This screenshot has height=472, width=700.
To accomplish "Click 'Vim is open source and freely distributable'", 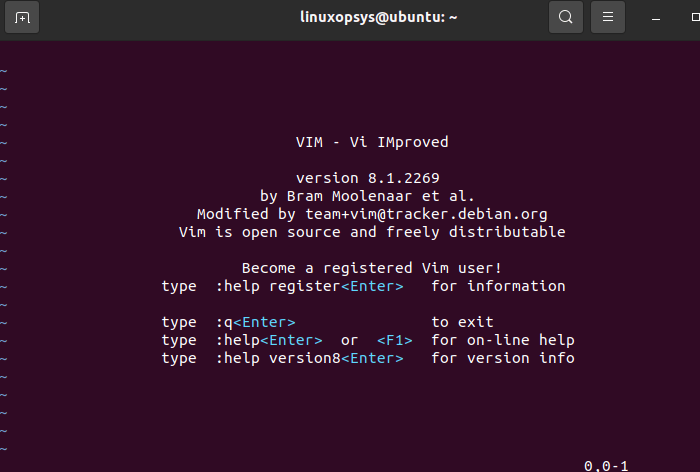I will (x=372, y=232).
